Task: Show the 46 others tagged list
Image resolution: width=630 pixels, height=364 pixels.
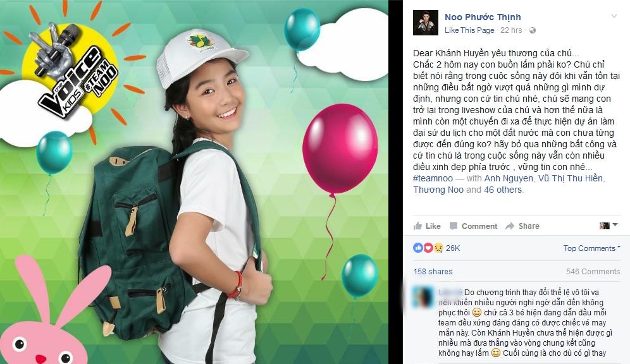Action: (503, 190)
